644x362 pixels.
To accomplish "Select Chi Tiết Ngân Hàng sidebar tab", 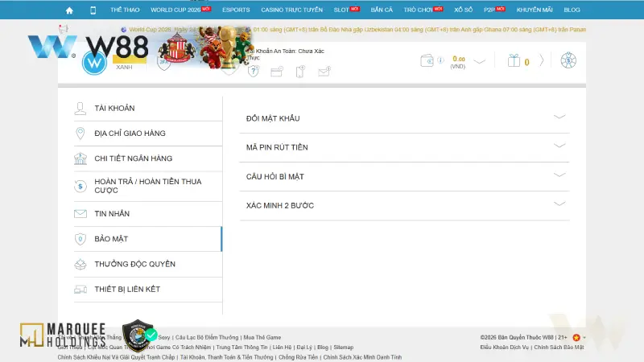I will pos(148,158).
